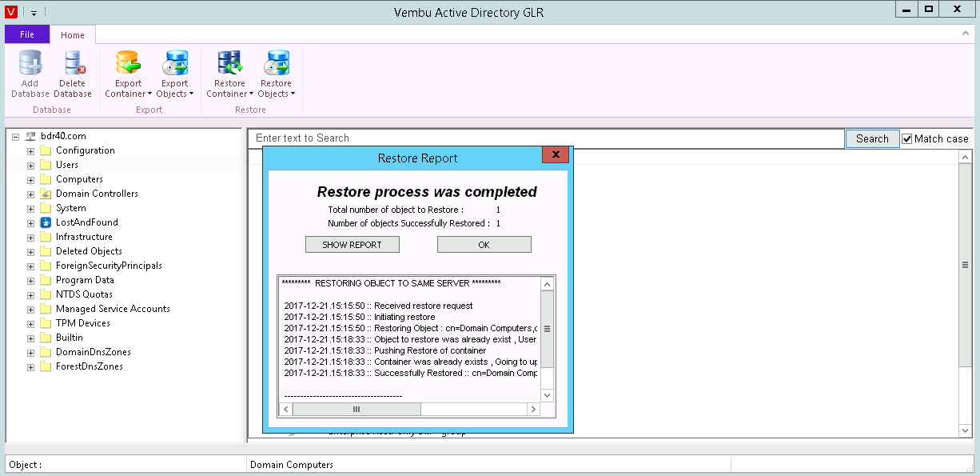Click the log scroll right arrow

[x=533, y=409]
